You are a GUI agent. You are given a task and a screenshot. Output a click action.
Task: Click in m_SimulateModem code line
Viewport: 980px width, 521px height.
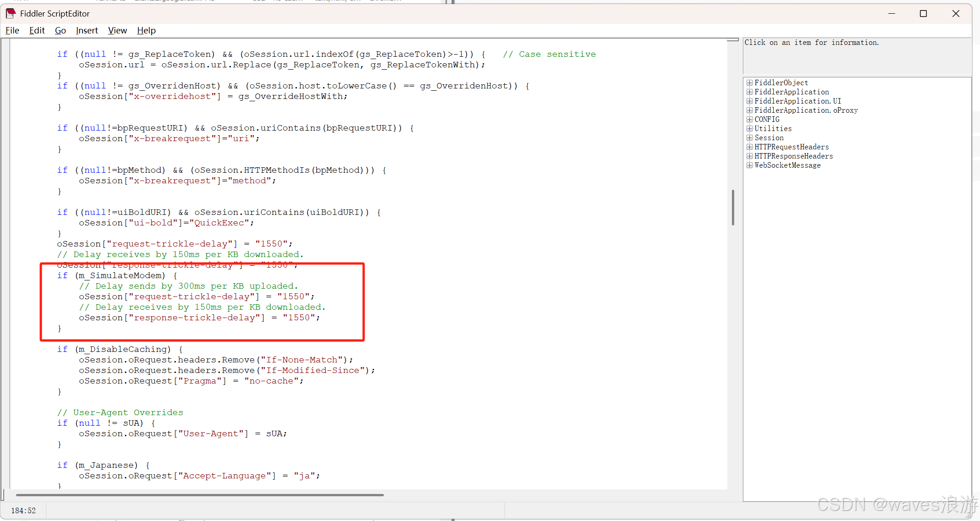[x=120, y=275]
